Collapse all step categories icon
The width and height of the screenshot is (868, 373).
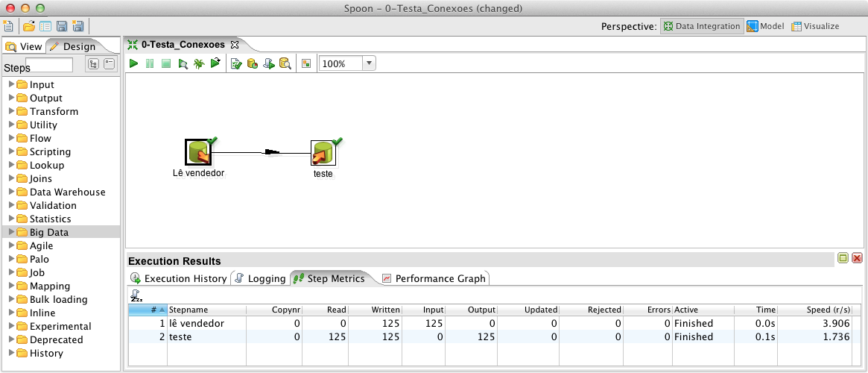[110, 64]
